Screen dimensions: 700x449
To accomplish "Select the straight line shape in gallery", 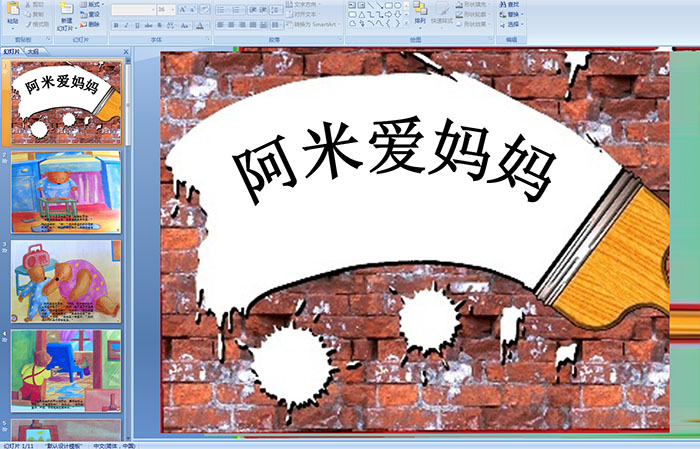I will point(371,6).
